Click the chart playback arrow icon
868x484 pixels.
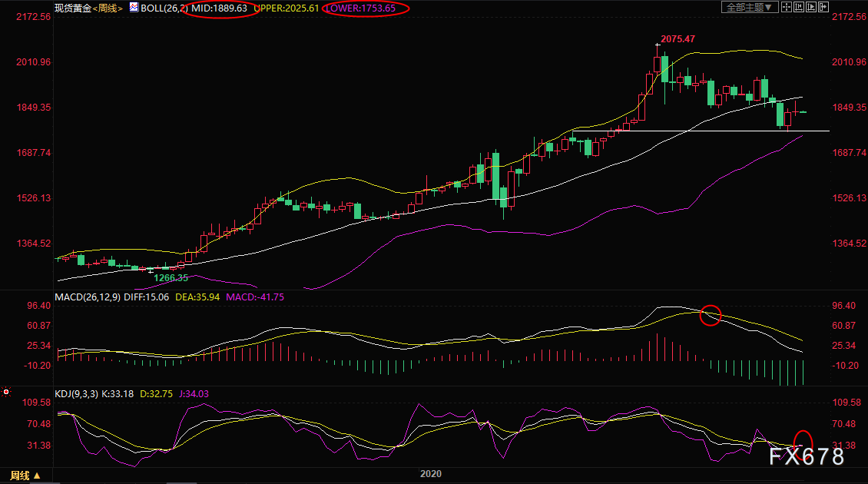point(811,7)
